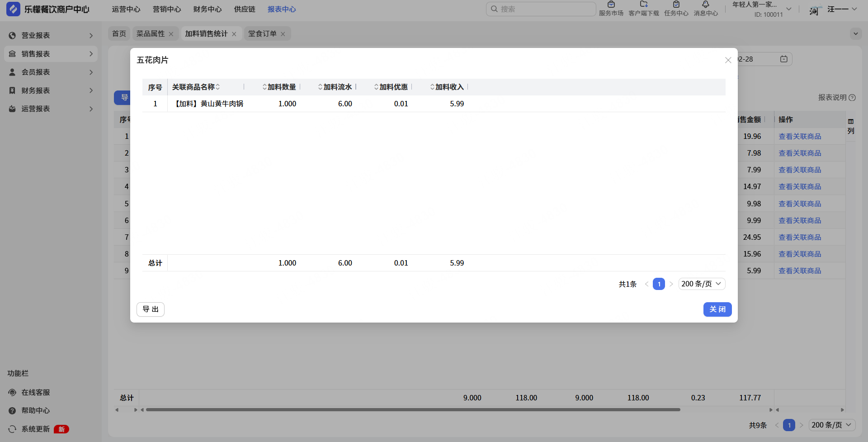Image resolution: width=868 pixels, height=442 pixels.
Task: Click the 报表说明 help icon
Action: (852, 97)
